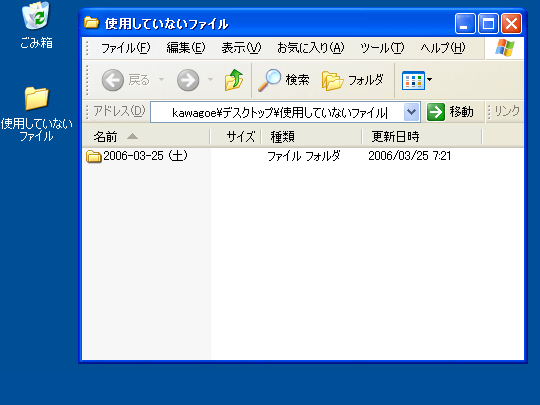The width and height of the screenshot is (540, 405).
Task: Maximize the 使用していないファイル window
Action: 488,24
